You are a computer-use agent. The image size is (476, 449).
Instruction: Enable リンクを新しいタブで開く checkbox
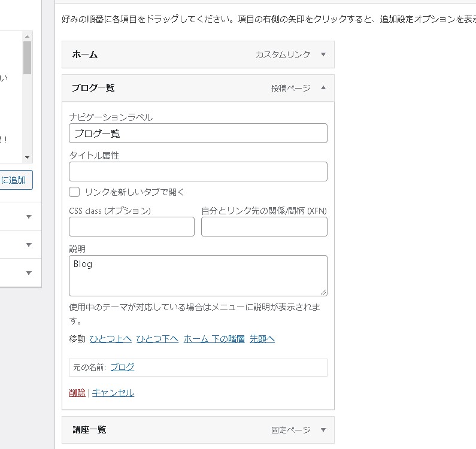point(75,192)
